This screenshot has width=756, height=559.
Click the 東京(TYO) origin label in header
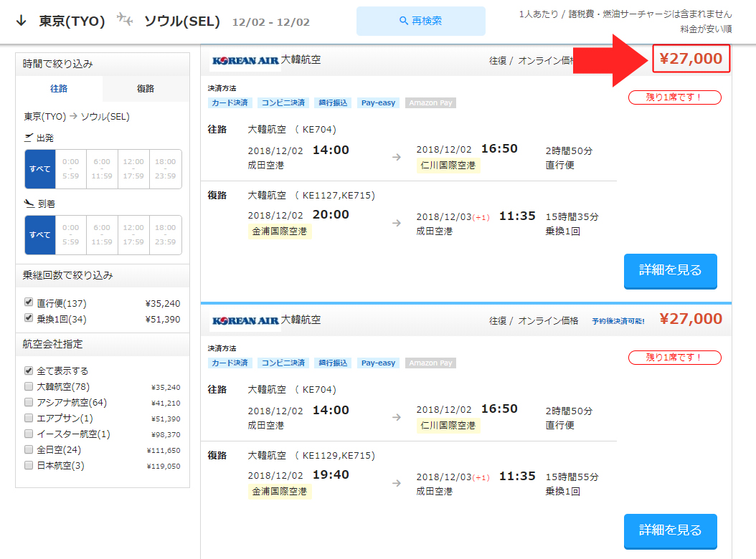72,21
